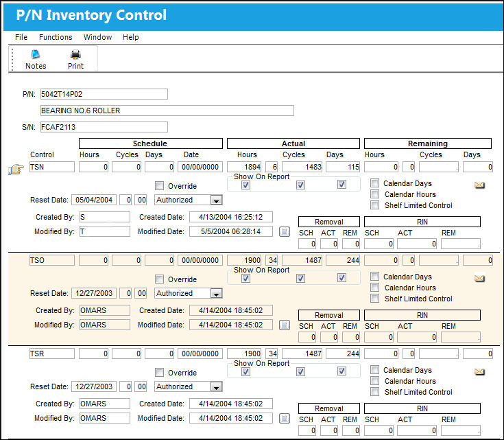Click the Actual Cycles field showing 1483
This screenshot has width=504, height=440.
point(302,167)
